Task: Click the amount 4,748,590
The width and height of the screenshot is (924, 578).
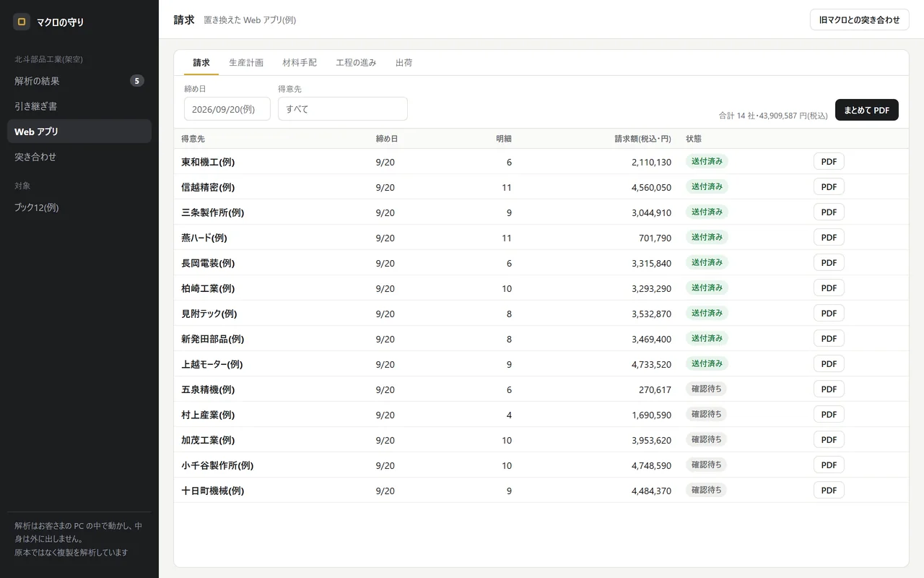Action: point(651,465)
